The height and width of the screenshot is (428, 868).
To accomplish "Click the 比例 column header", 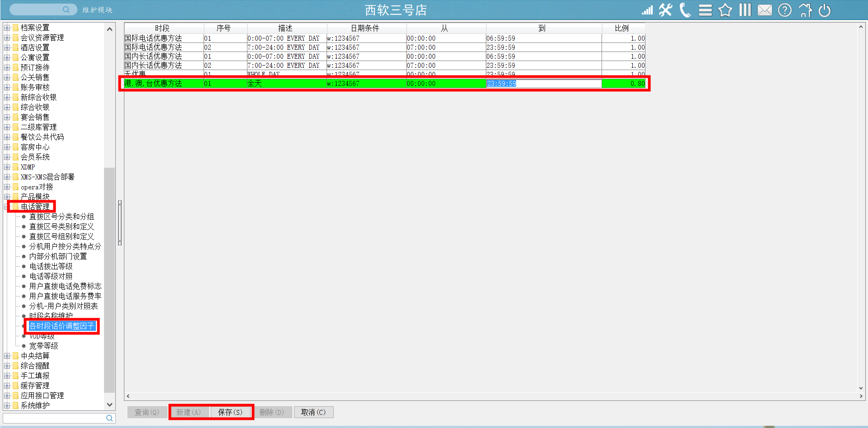I will pos(622,28).
